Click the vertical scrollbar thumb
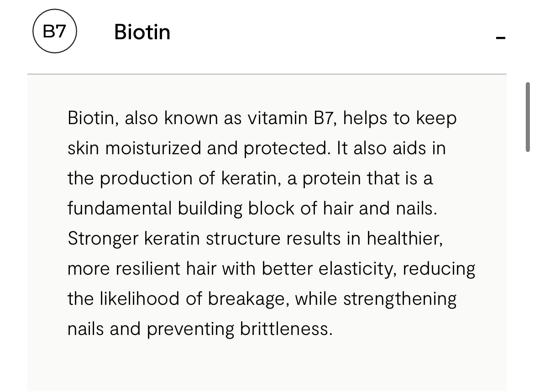The image size is (534, 392). click(528, 117)
